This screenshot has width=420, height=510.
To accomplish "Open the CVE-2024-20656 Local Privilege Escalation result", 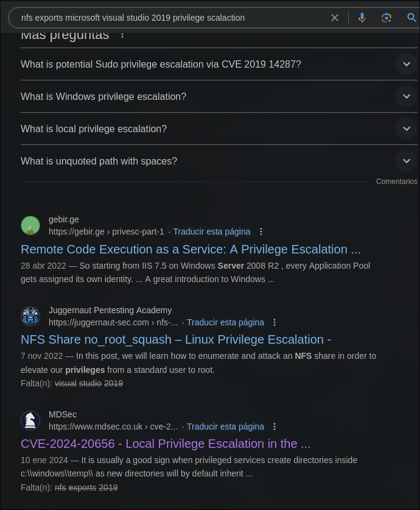I will (x=166, y=444).
